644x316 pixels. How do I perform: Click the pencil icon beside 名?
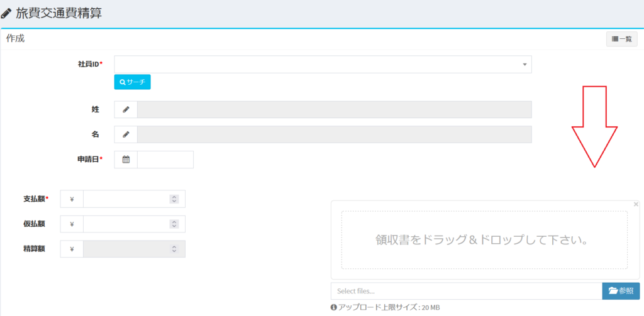click(x=126, y=134)
